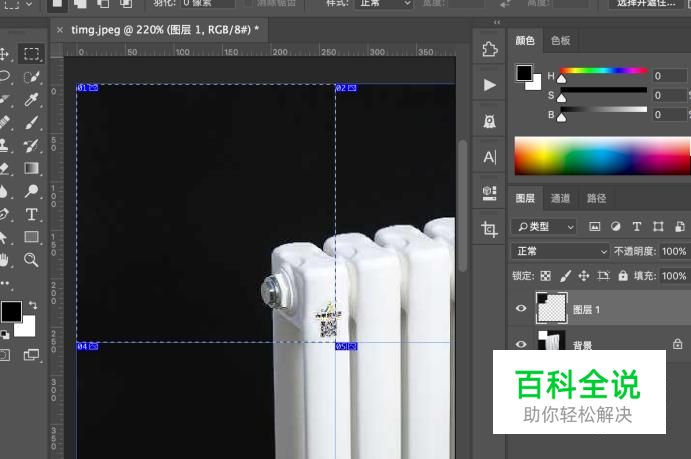
Task: Open the Character panel A icon
Action: click(x=489, y=157)
